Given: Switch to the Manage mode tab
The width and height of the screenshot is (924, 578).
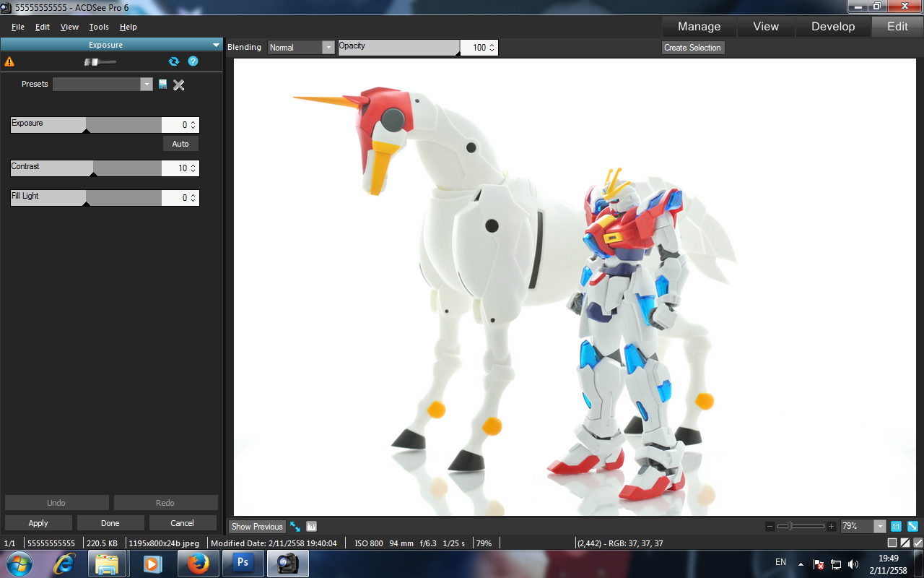Looking at the screenshot, I should click(699, 27).
